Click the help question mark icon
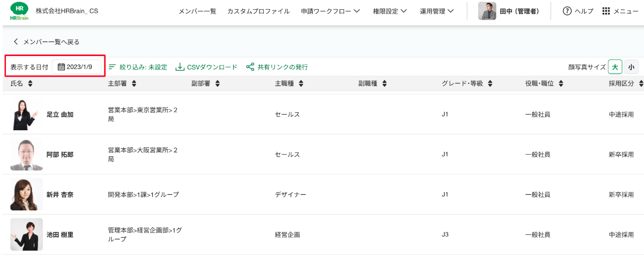Image resolution: width=644 pixels, height=258 pixels. pyautogui.click(x=567, y=11)
